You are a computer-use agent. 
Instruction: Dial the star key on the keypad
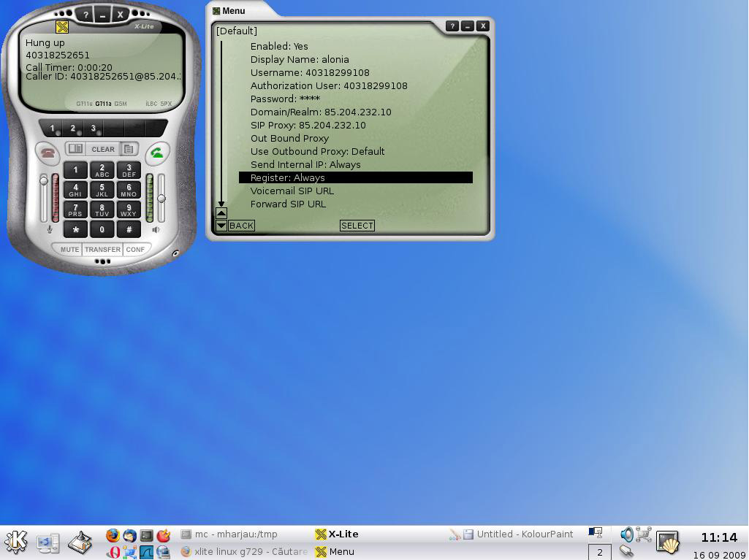click(75, 230)
